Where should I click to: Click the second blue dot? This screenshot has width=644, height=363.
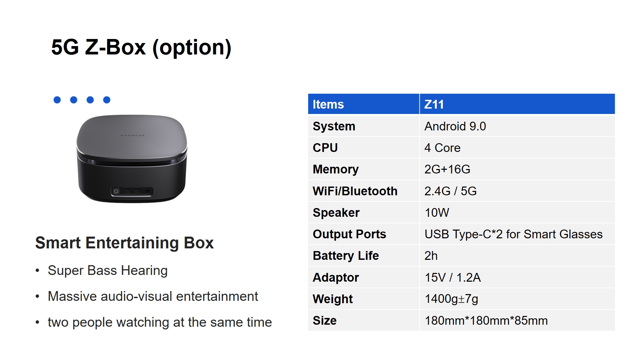(74, 100)
